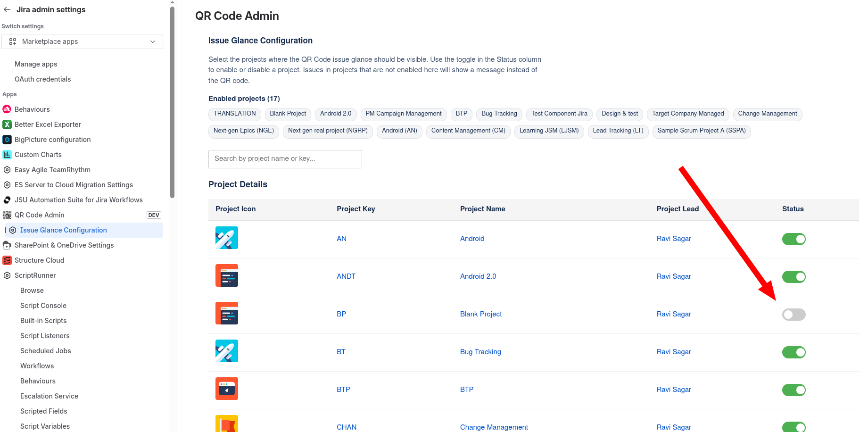Click the SharePoint & OneDrive Settings icon
This screenshot has width=868, height=432.
(7, 245)
